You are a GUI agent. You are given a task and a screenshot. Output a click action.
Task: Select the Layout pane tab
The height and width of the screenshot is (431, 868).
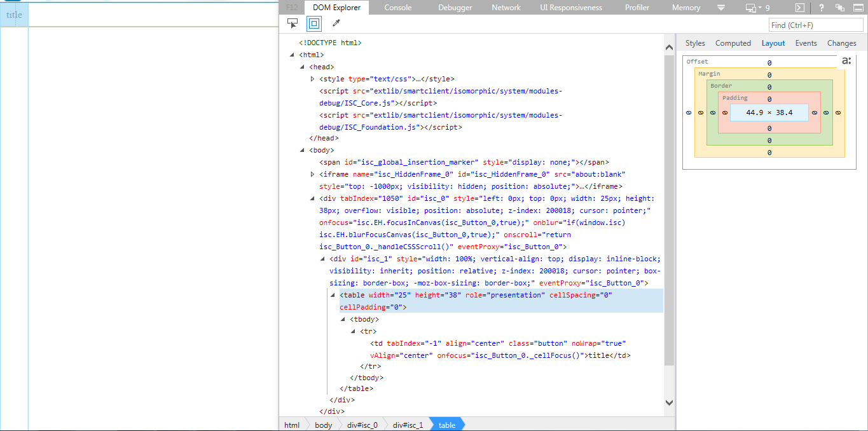pos(773,43)
